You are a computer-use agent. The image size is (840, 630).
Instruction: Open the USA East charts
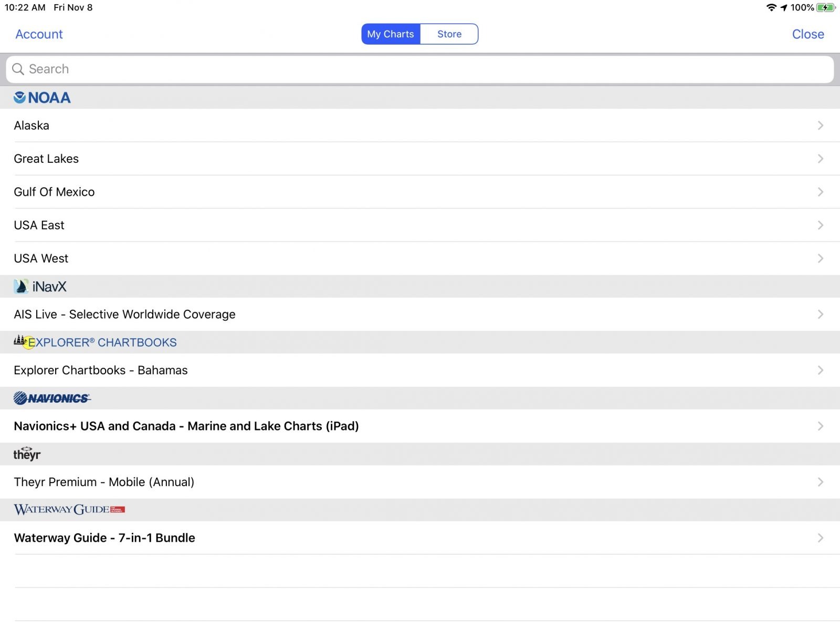click(x=420, y=225)
